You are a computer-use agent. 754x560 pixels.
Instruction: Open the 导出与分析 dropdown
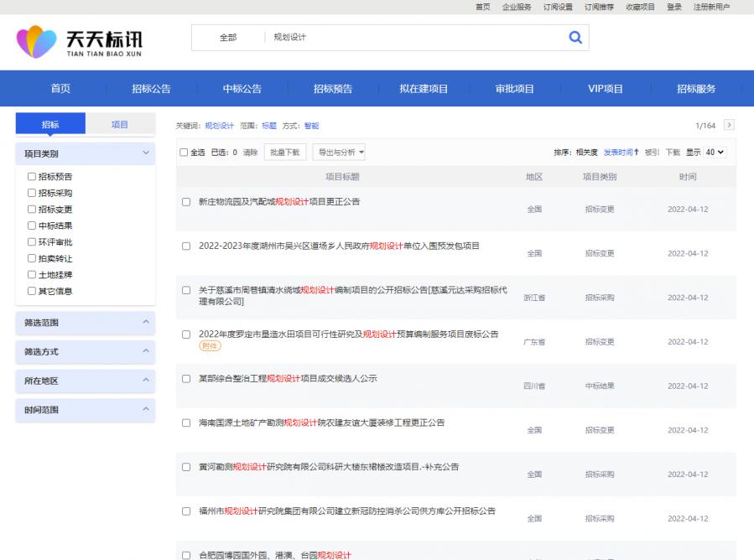point(340,152)
